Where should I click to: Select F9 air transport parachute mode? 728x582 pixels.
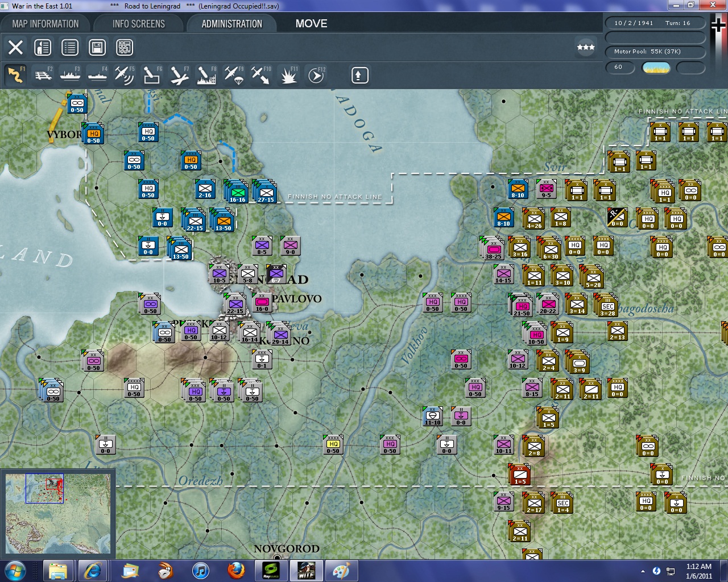(x=234, y=75)
